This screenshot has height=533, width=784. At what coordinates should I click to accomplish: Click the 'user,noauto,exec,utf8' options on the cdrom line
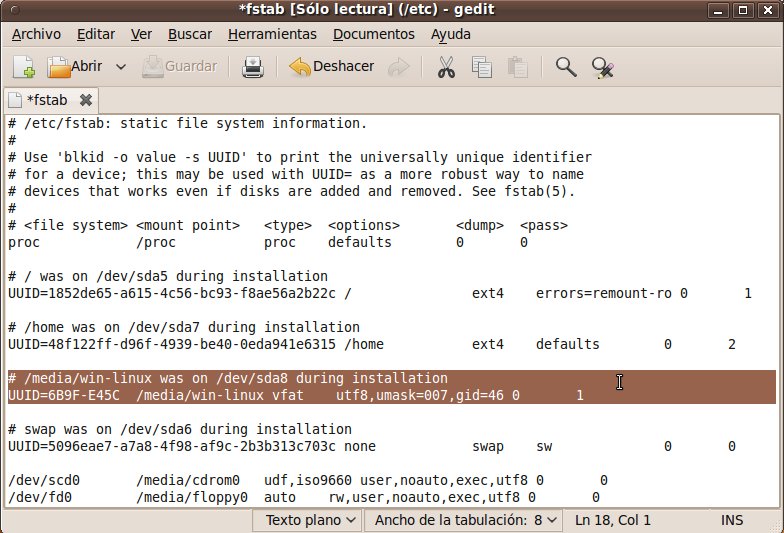(x=444, y=480)
